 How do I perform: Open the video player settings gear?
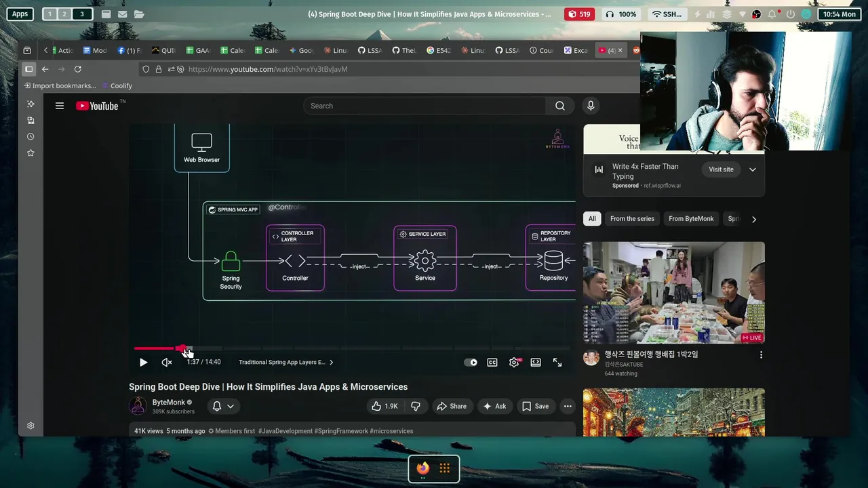coord(514,363)
